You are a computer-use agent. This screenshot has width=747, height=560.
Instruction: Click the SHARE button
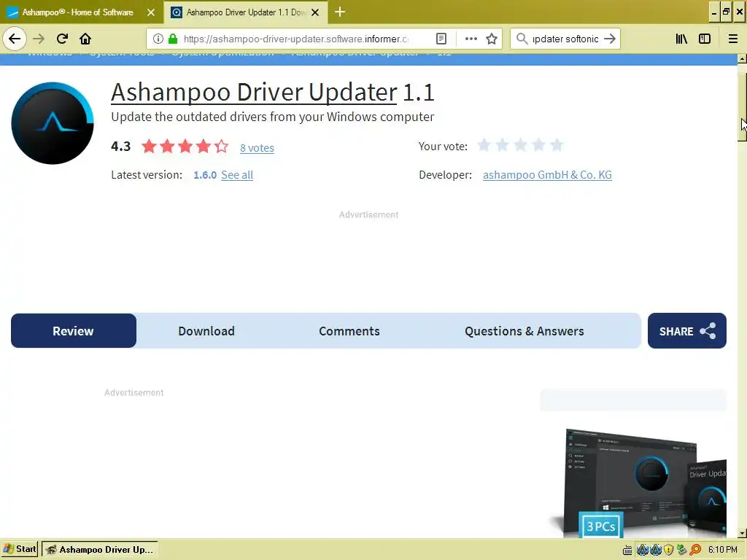pyautogui.click(x=687, y=331)
